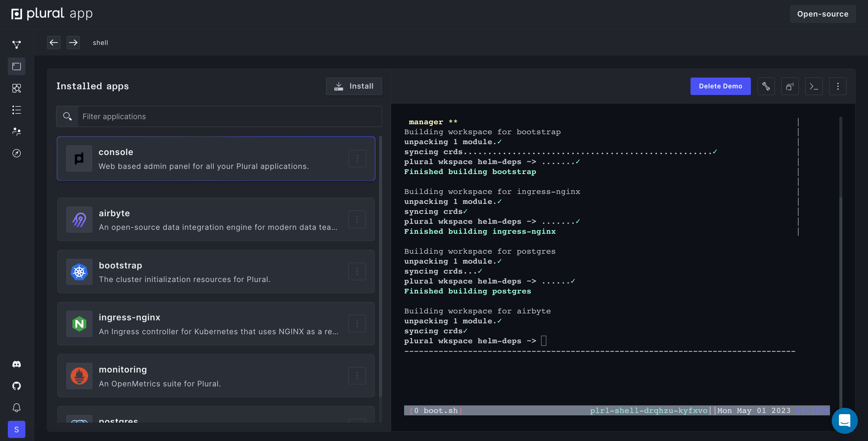868x441 pixels.
Task: Open monitoring app options menu
Action: [357, 376]
